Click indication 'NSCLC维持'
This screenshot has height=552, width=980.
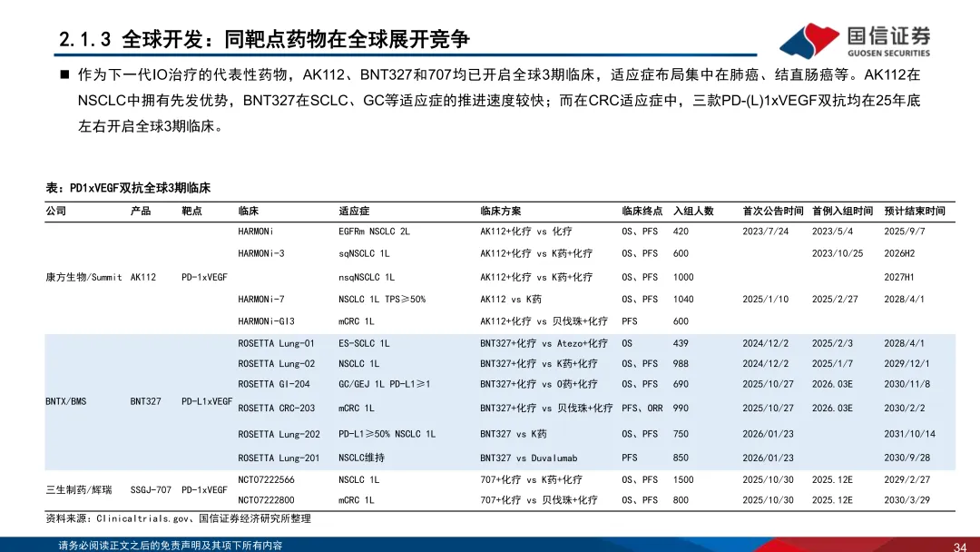[362, 458]
